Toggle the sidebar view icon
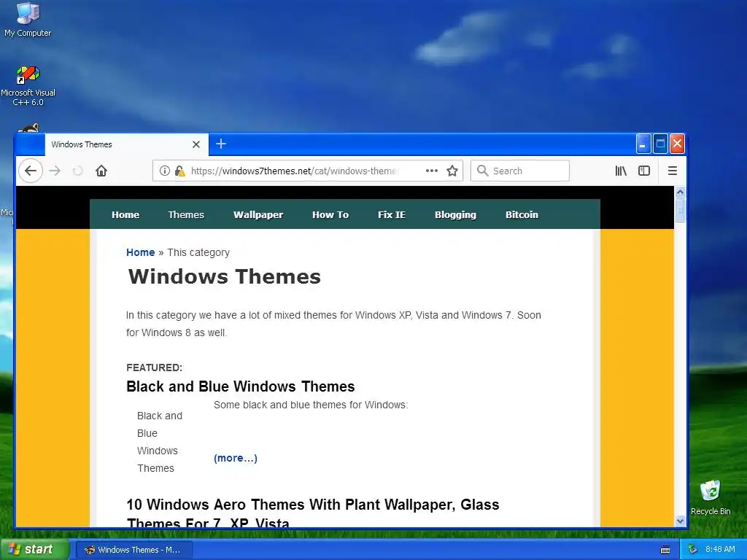747x560 pixels. (x=644, y=171)
